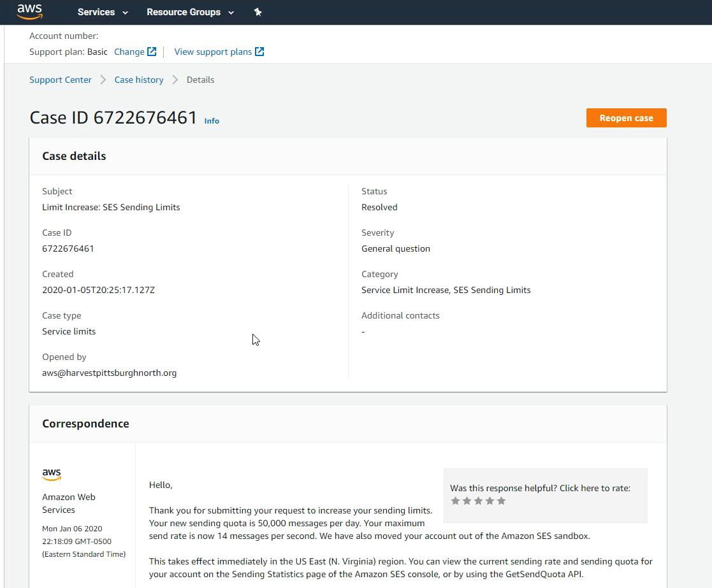
Task: Click the AWS logo in the header
Action: click(30, 12)
